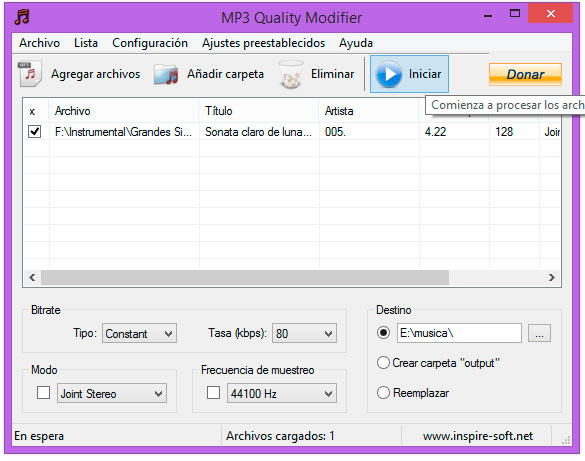Viewport: 585px width, 461px height.
Task: Click the En espera status text
Action: [x=39, y=436]
